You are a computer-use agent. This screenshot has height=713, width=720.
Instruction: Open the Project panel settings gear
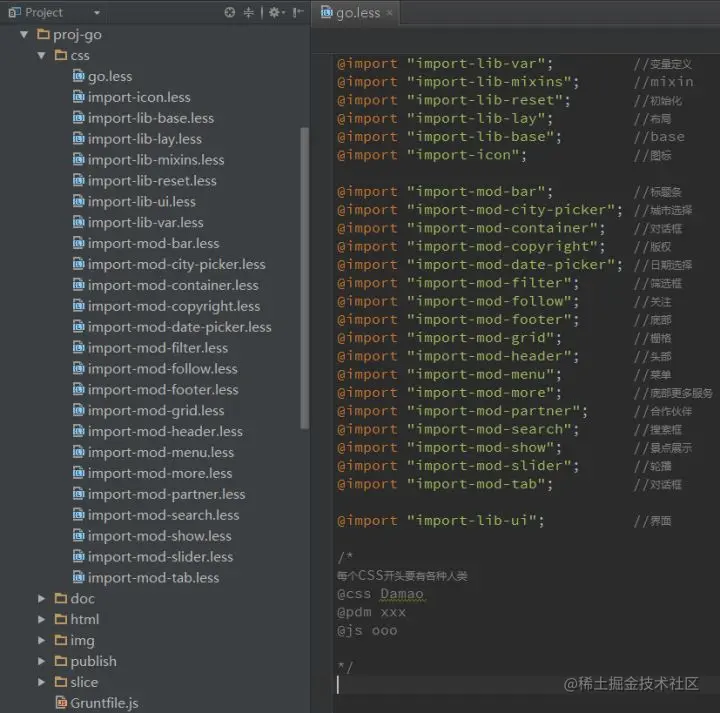[x=274, y=12]
